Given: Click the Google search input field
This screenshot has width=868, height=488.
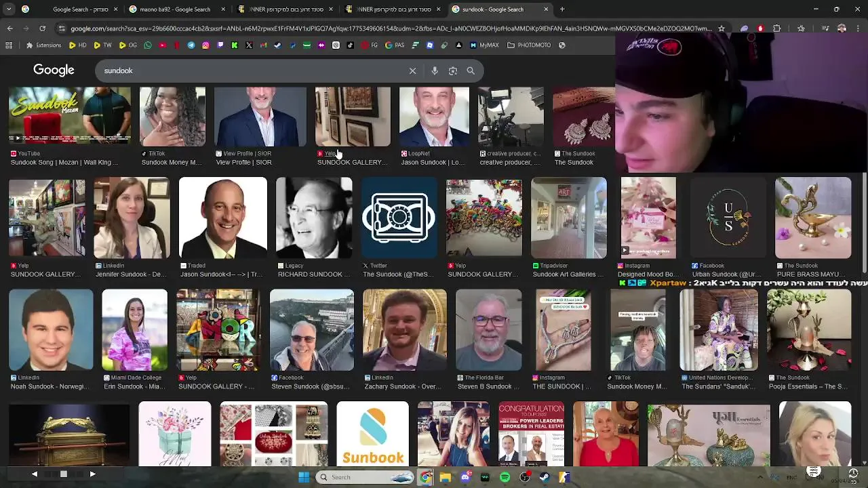Looking at the screenshot, I should [x=251, y=70].
